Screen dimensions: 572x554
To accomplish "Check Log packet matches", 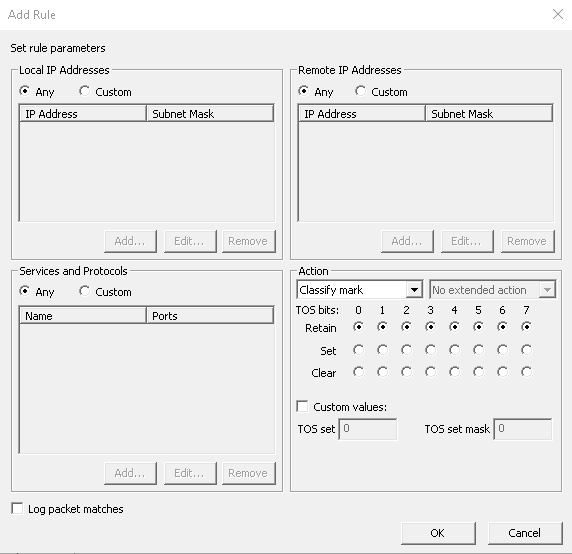I will coord(17,508).
